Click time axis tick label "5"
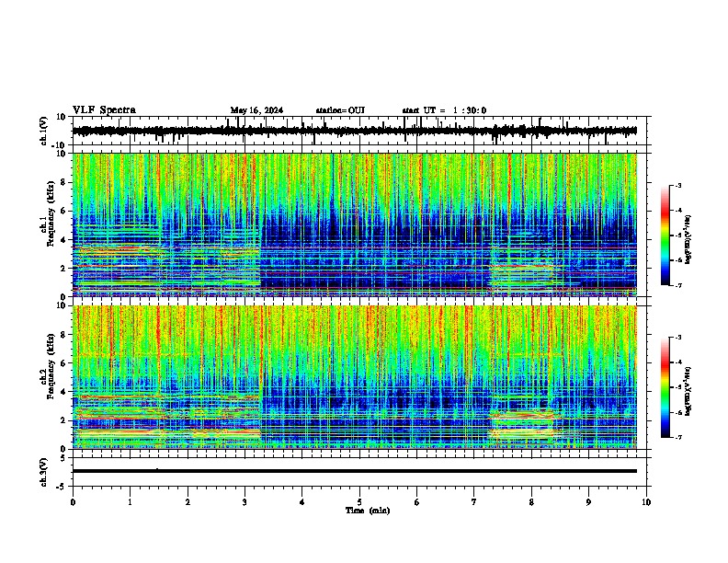Viewport: 728px width, 563px height. coord(359,502)
